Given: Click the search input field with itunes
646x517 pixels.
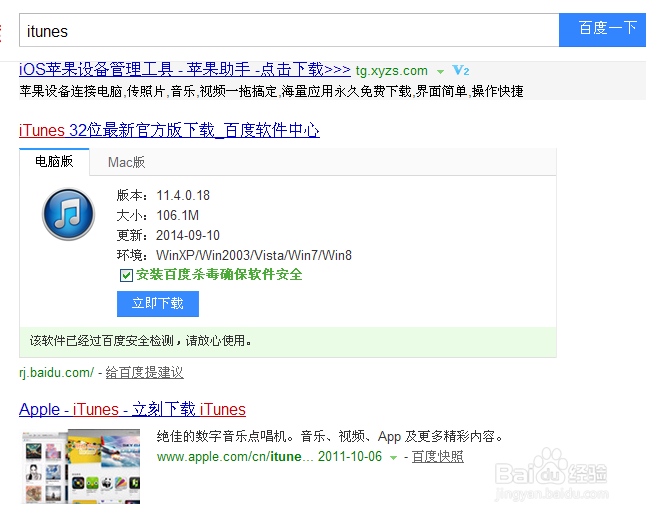Looking at the screenshot, I should (289, 30).
